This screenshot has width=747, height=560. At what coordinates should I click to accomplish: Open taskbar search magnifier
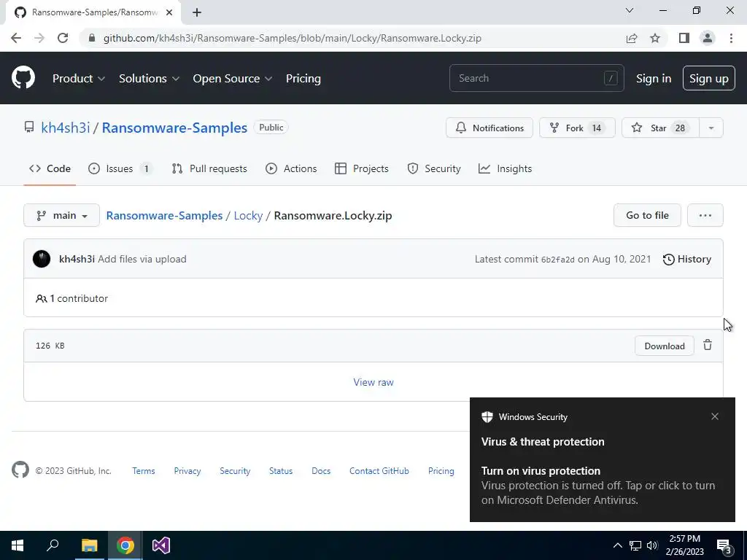53,545
